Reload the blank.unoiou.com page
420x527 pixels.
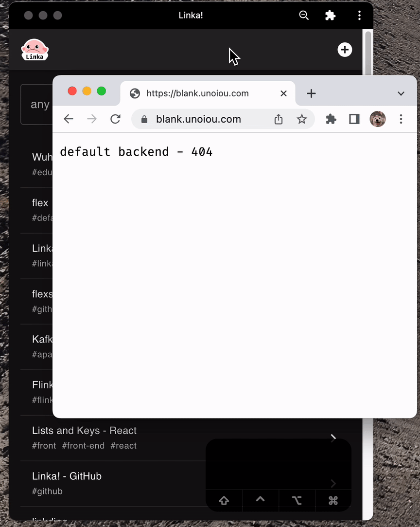point(115,119)
